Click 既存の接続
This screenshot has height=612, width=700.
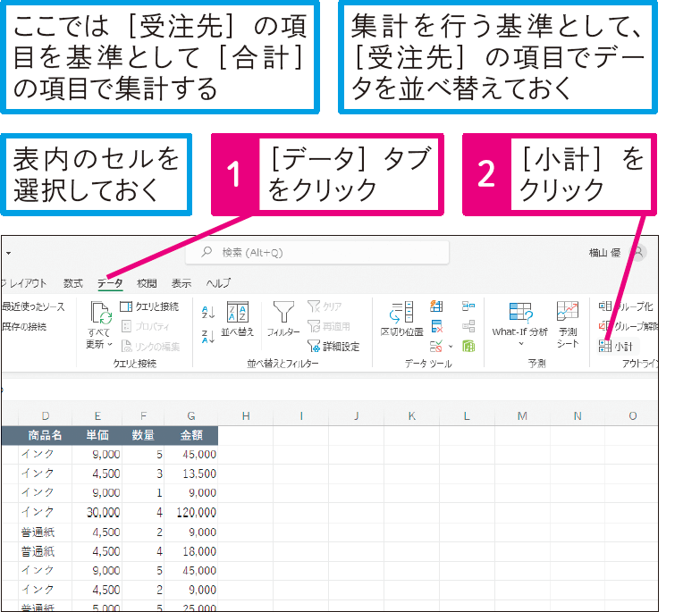(24, 326)
